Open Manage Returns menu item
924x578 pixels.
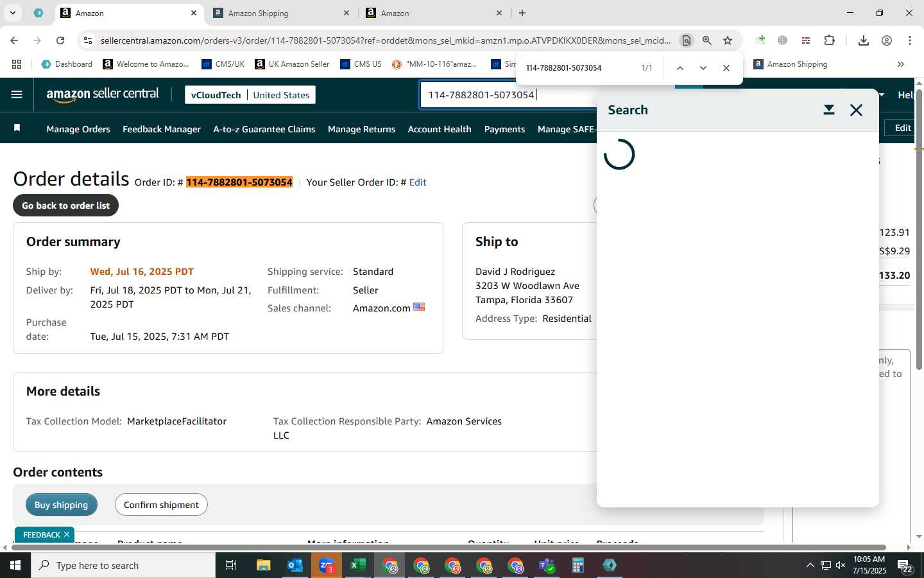click(361, 129)
